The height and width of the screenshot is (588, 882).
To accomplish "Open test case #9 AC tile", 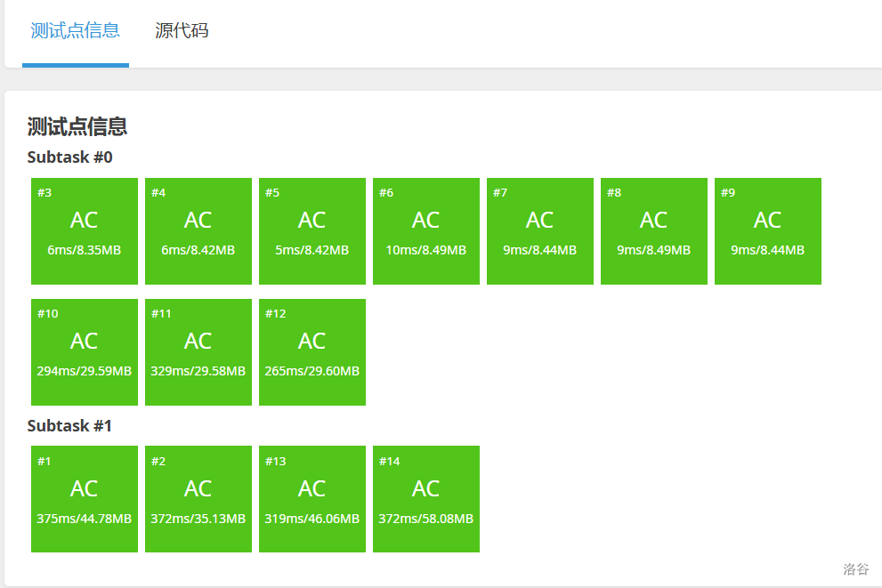I will coord(768,231).
